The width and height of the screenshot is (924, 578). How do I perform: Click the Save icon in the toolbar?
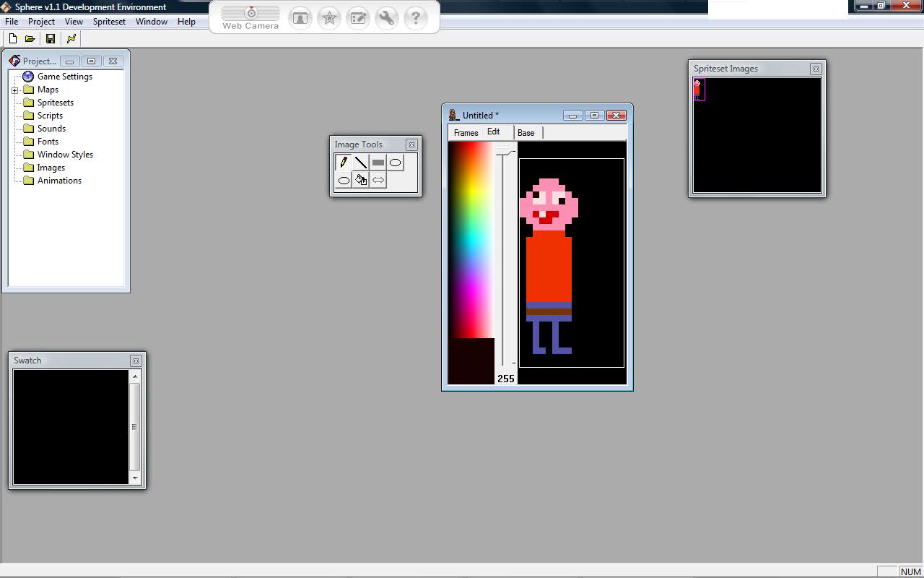pyautogui.click(x=51, y=39)
